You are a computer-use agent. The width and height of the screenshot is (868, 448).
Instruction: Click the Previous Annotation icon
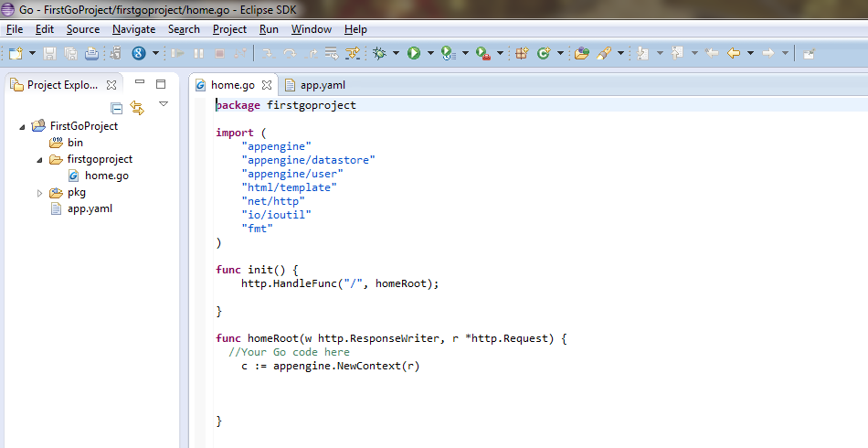(677, 53)
